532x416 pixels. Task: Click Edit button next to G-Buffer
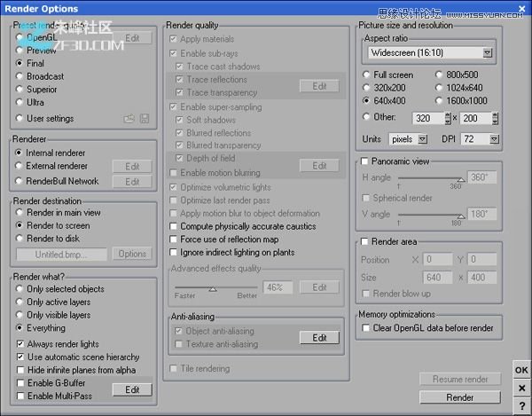click(132, 389)
